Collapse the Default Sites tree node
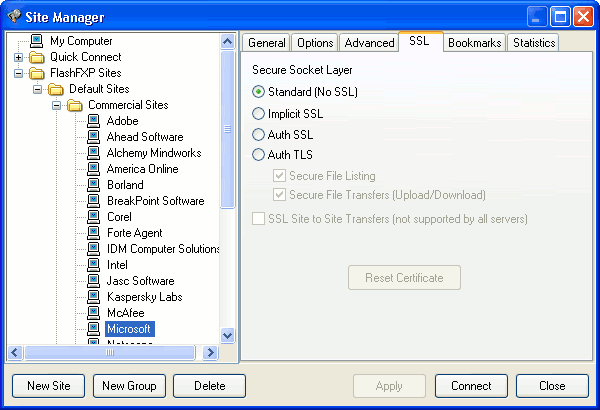Screen dimensions: 600x410 tap(38, 89)
